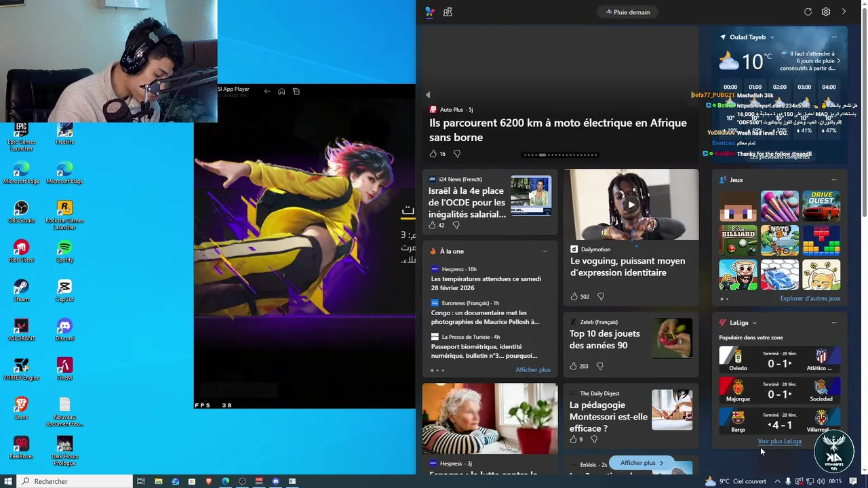Refresh the widgets feed
This screenshot has width=868, height=488.
tap(808, 12)
